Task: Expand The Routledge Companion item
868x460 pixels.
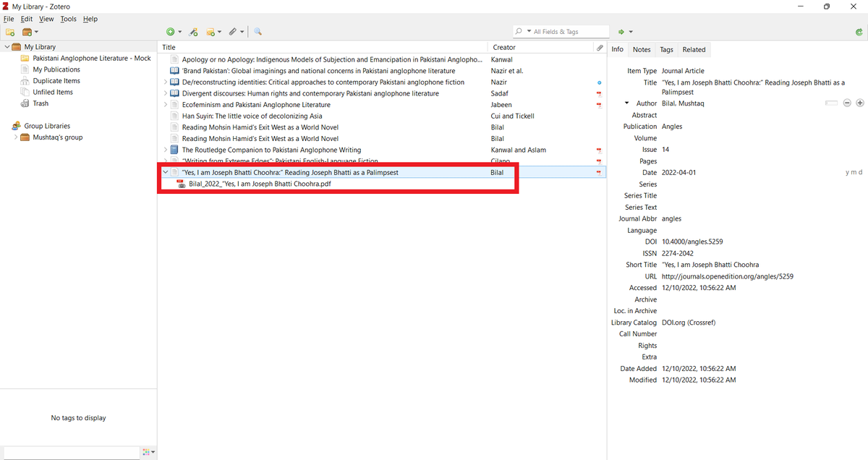Action: pos(166,150)
